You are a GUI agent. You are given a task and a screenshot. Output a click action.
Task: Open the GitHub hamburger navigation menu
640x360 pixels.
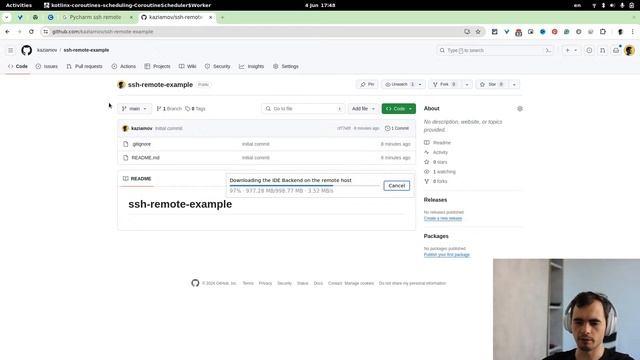pos(11,50)
